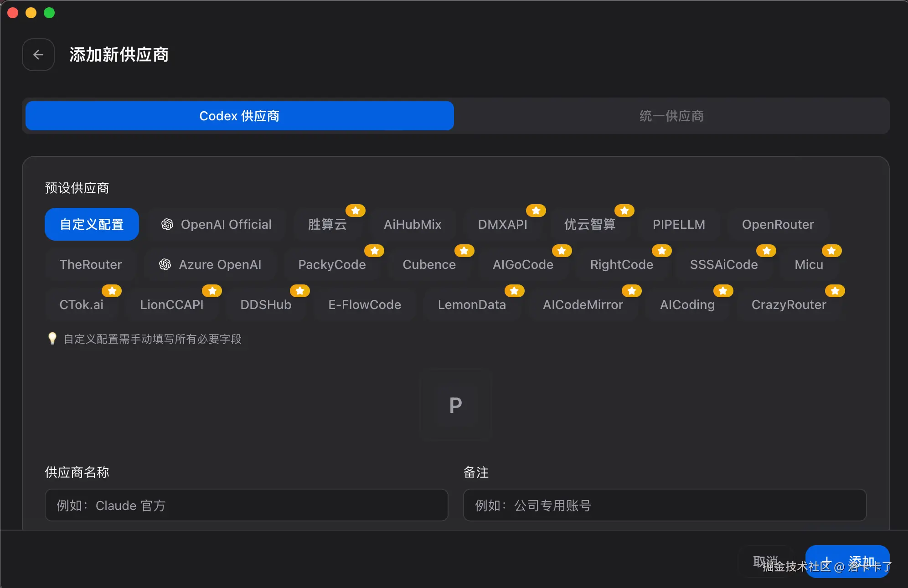This screenshot has height=588, width=908.
Task: Click the star badge on SSSAiCode
Action: click(767, 251)
